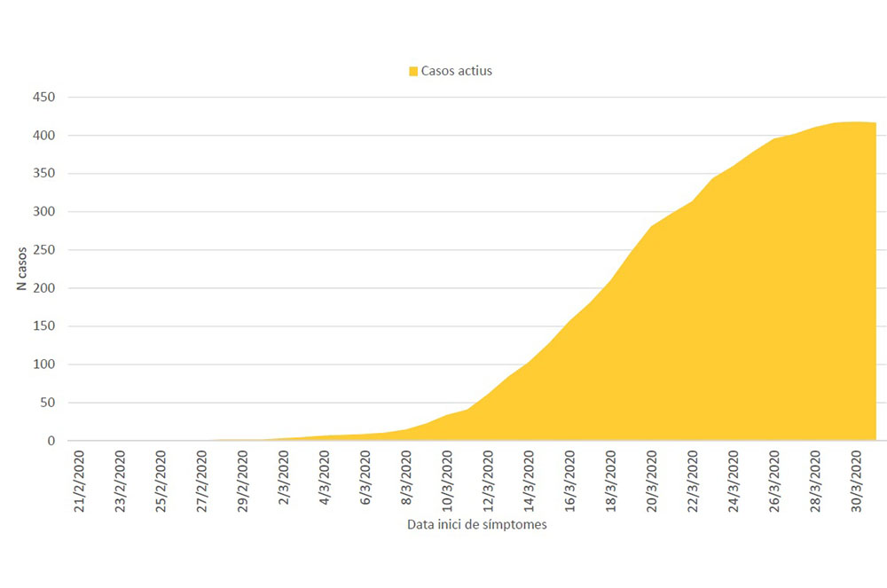Click the yellow legend swatch for Casos actius
This screenshot has height=588, width=887.
click(x=412, y=71)
